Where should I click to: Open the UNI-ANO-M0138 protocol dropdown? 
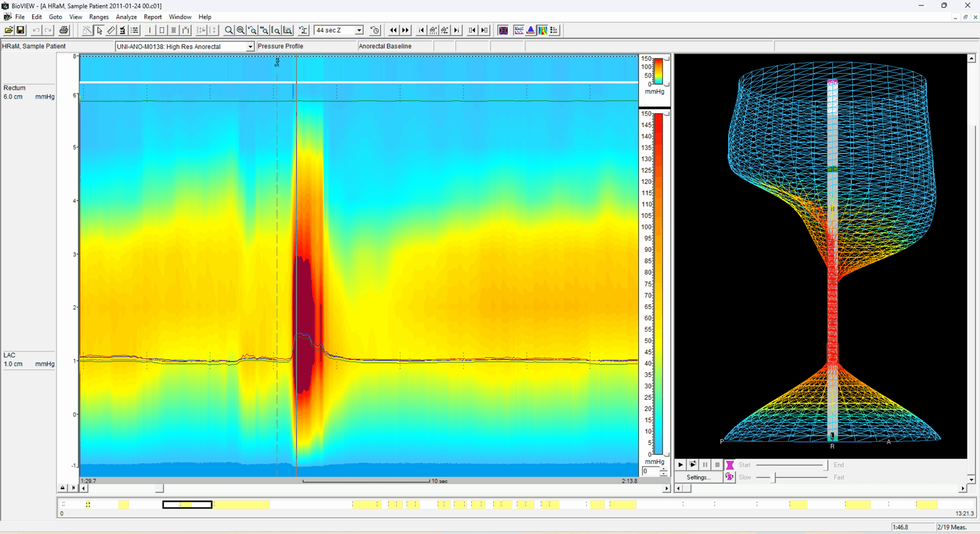(x=250, y=46)
